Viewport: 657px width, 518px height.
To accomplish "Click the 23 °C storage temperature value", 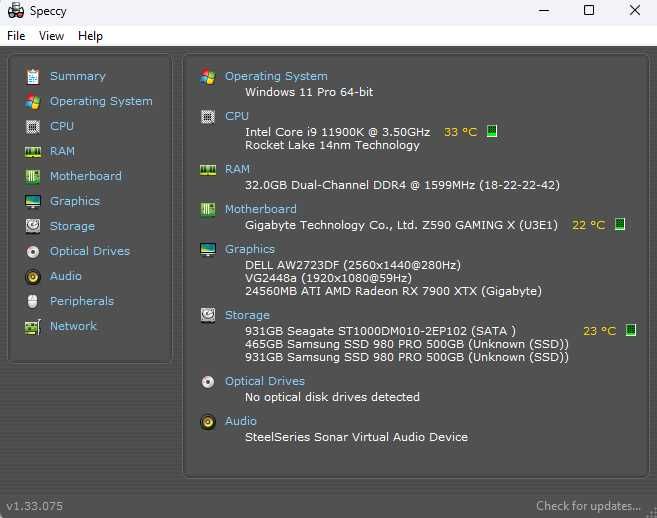I will pos(600,331).
